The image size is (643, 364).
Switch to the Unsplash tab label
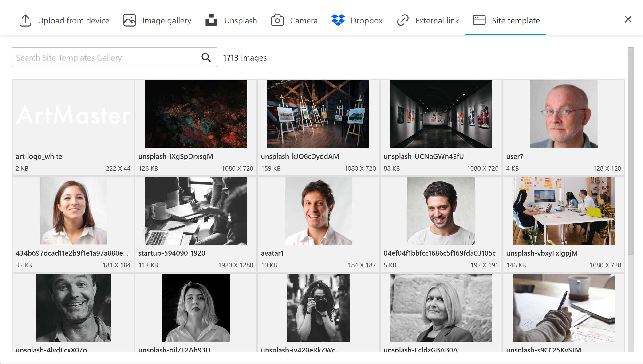coord(241,20)
